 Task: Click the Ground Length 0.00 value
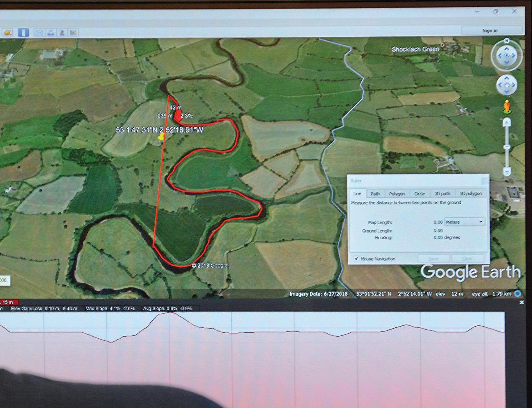click(x=438, y=231)
